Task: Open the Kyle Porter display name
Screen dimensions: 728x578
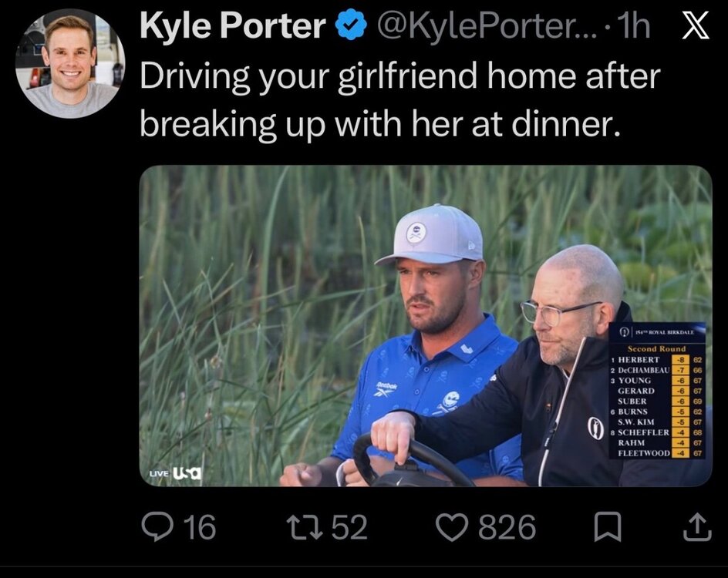Action: click(232, 25)
